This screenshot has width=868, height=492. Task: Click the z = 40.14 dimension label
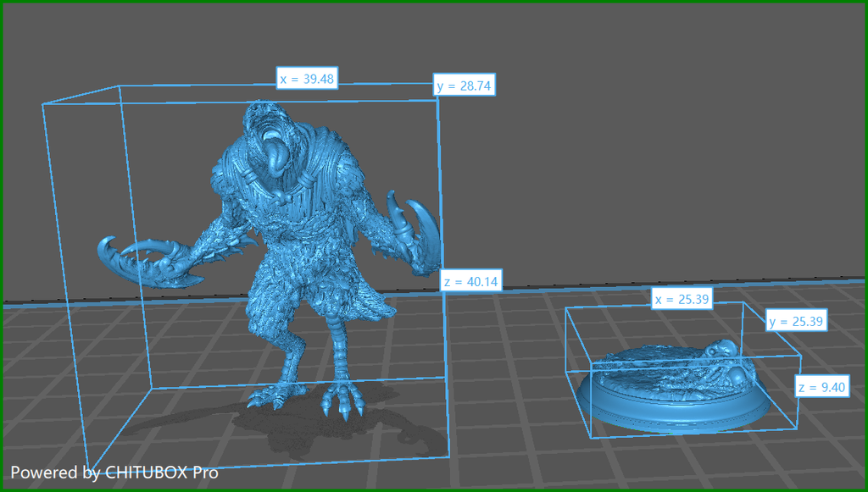pyautogui.click(x=470, y=281)
